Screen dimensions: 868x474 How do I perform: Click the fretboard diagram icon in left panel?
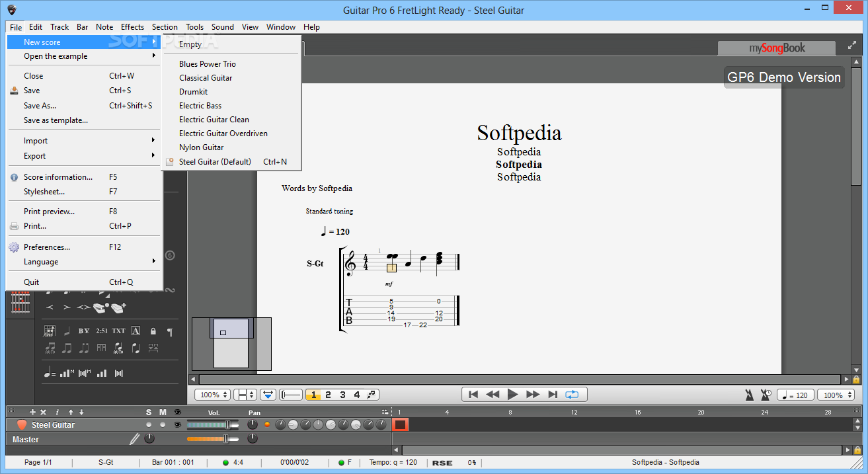pos(21,303)
